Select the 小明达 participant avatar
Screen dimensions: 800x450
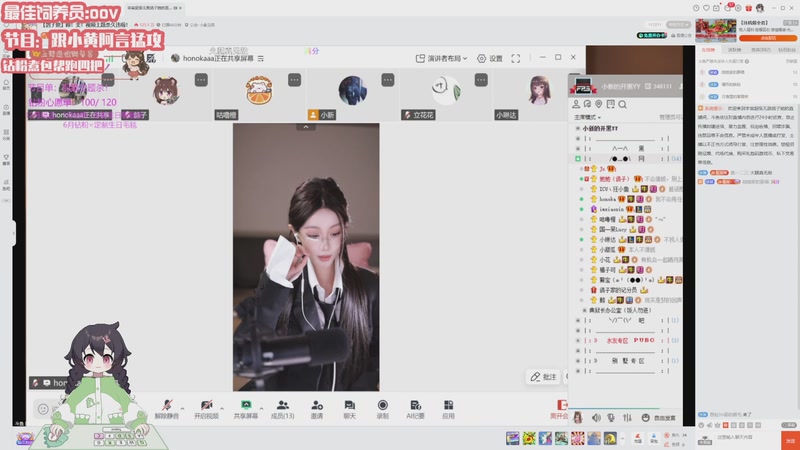pyautogui.click(x=539, y=90)
